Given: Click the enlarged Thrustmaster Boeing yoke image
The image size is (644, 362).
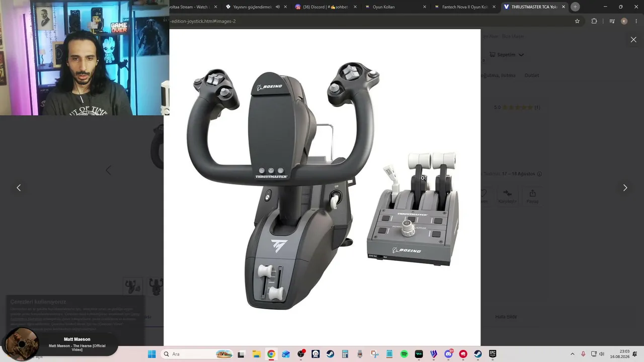Looking at the screenshot, I should pos(322,187).
